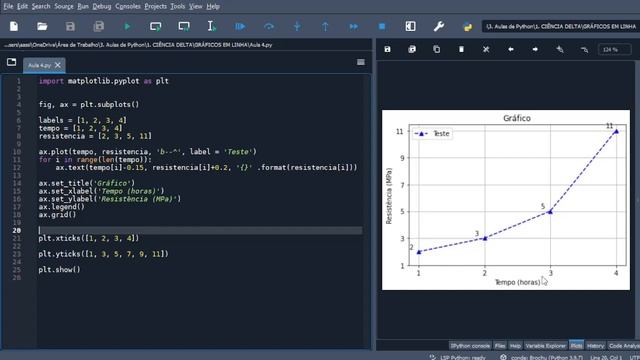This screenshot has width=640, height=360.
Task: Open PYTHONPATH manager python icon
Action: tap(467, 27)
